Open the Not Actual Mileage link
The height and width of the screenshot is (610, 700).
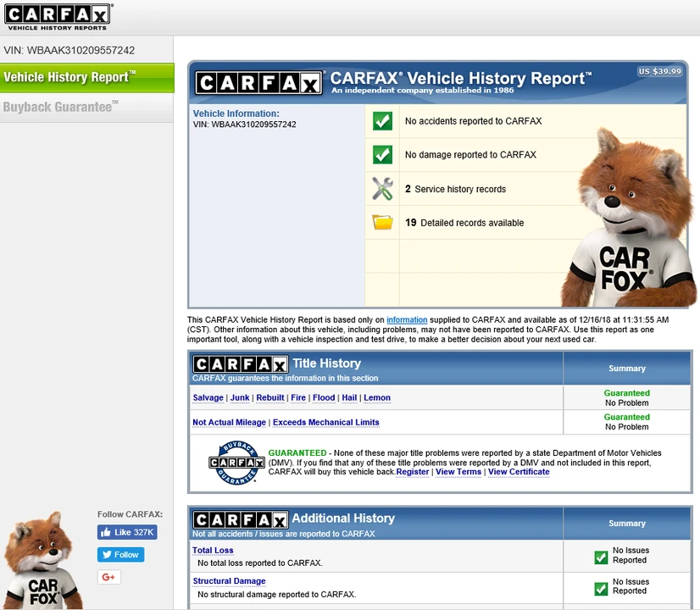[229, 422]
